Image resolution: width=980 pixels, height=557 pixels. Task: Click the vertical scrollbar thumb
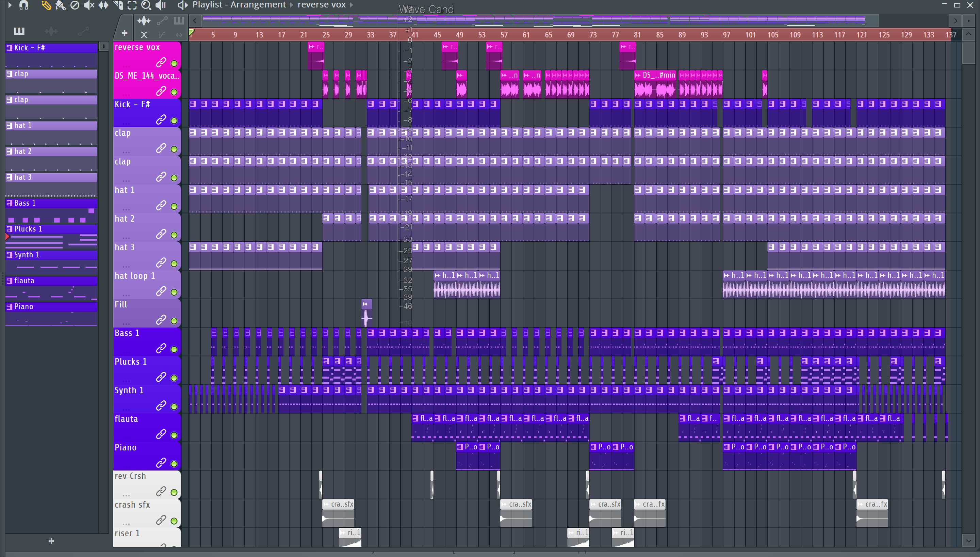(968, 53)
